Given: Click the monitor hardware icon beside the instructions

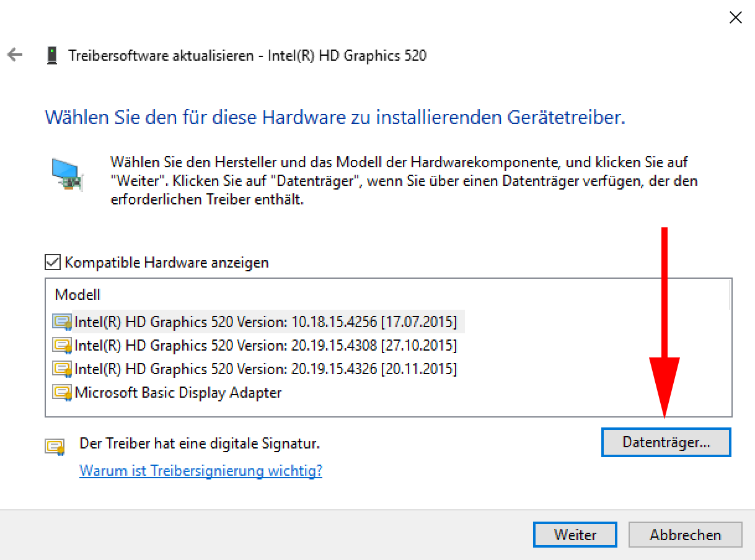Looking at the screenshot, I should coord(65,174).
